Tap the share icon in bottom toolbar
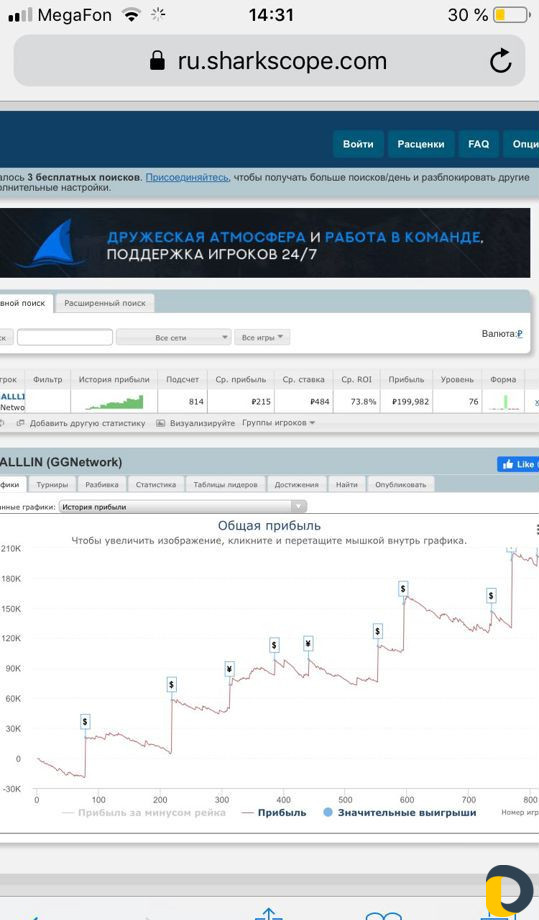The height and width of the screenshot is (920, 539). (x=269, y=912)
